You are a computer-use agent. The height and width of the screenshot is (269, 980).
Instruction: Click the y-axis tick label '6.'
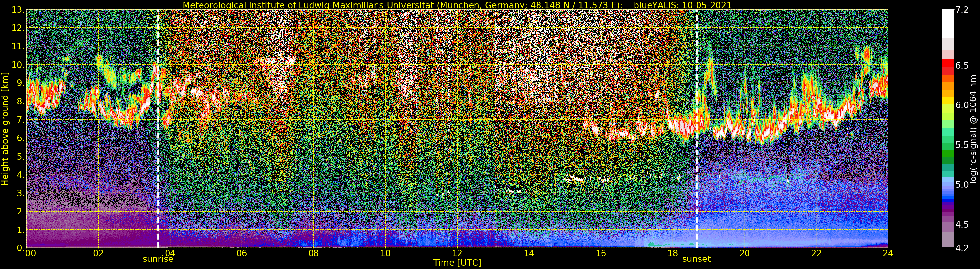[x=20, y=138]
